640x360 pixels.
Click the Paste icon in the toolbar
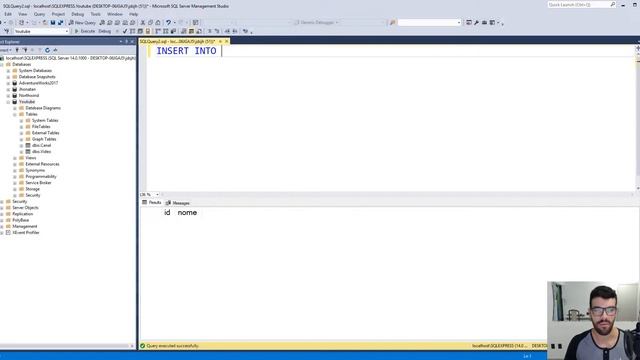pos(158,22)
